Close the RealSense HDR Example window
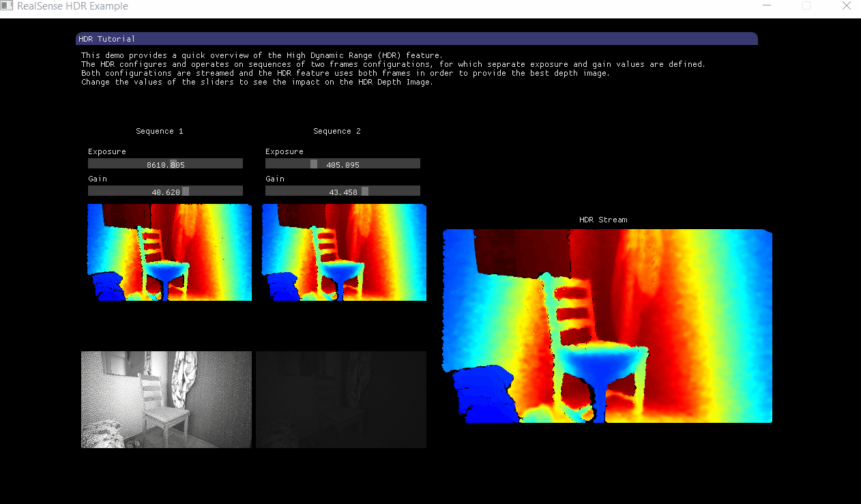The height and width of the screenshot is (504, 861). [846, 5]
